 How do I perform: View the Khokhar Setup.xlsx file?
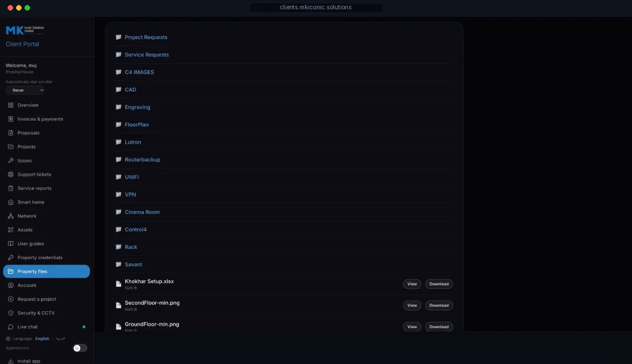tap(412, 284)
